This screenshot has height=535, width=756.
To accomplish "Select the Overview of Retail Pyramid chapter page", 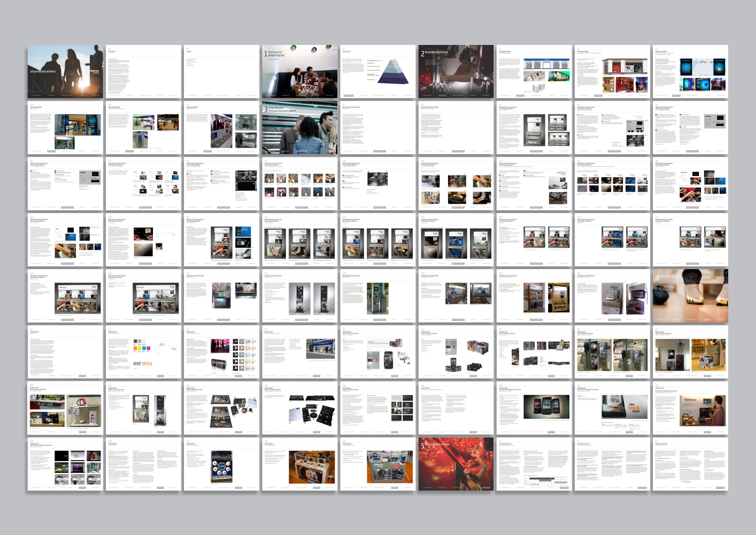I will click(299, 72).
